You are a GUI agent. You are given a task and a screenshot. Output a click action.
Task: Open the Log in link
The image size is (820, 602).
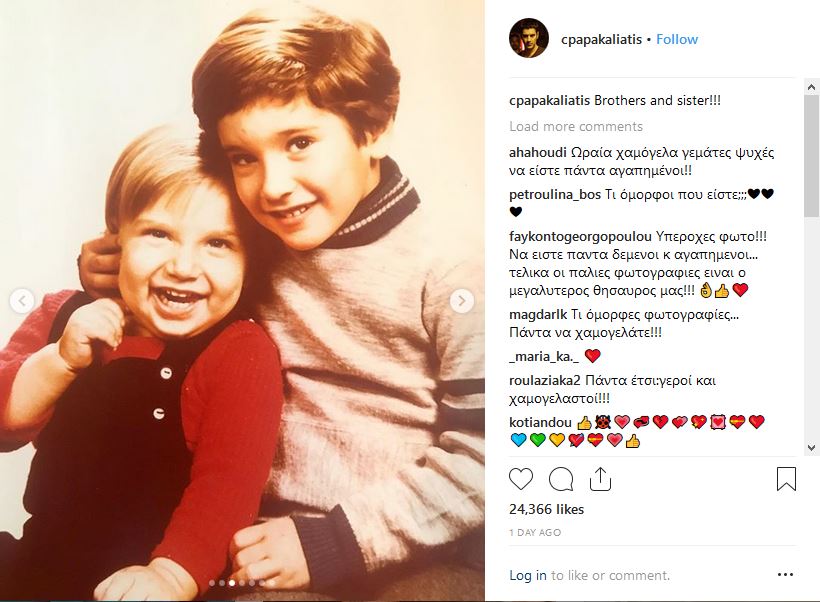coord(528,575)
